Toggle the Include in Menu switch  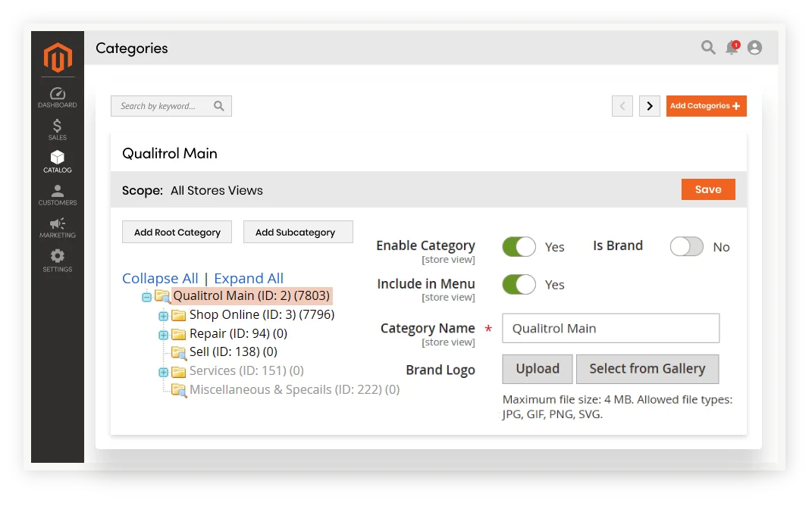519,285
